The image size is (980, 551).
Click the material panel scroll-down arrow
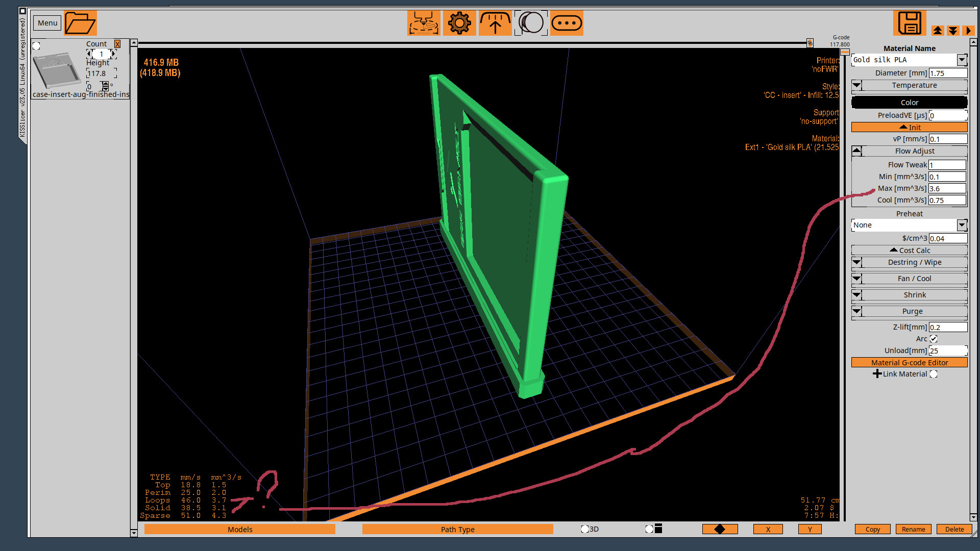[973, 517]
